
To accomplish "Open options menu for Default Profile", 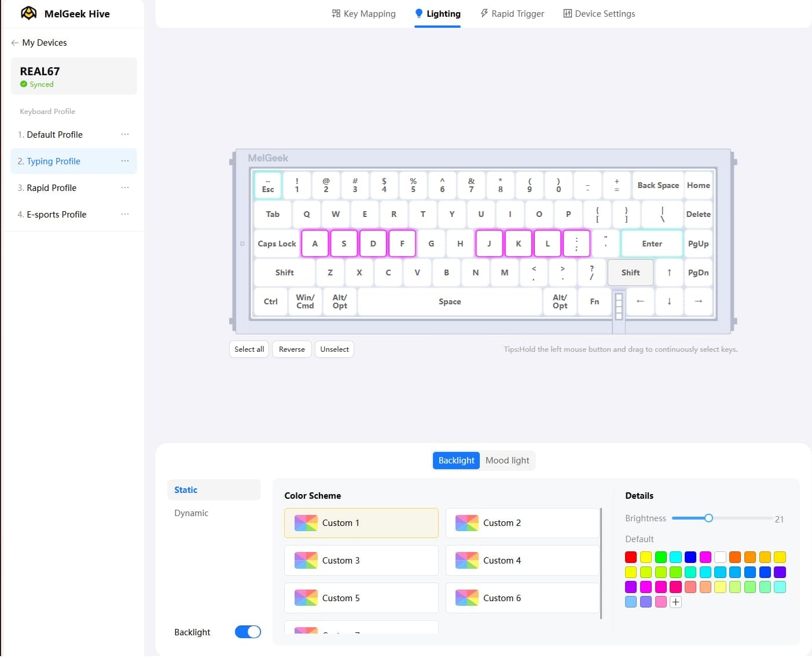I will coord(125,135).
